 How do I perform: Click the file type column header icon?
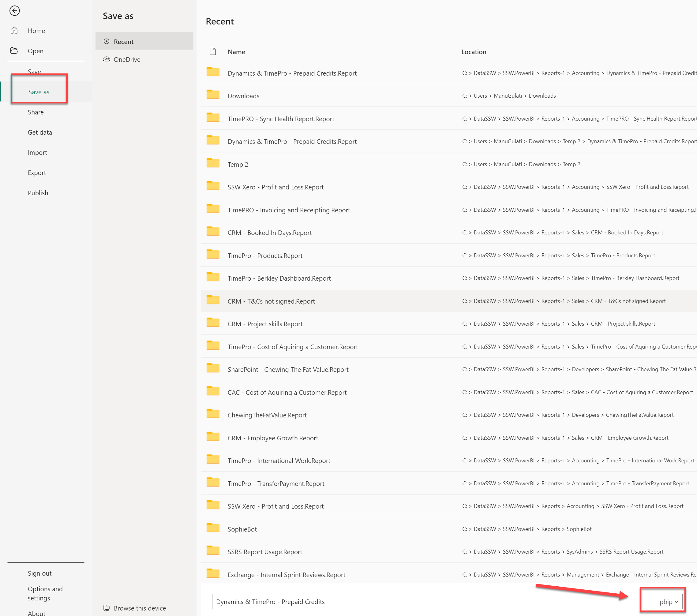click(x=213, y=51)
